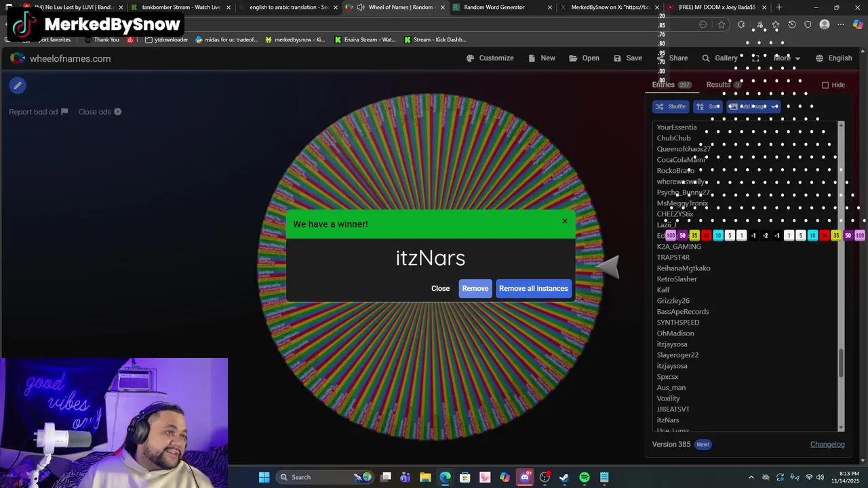Open Spotify from taskbar
The image size is (868, 488).
click(x=585, y=477)
